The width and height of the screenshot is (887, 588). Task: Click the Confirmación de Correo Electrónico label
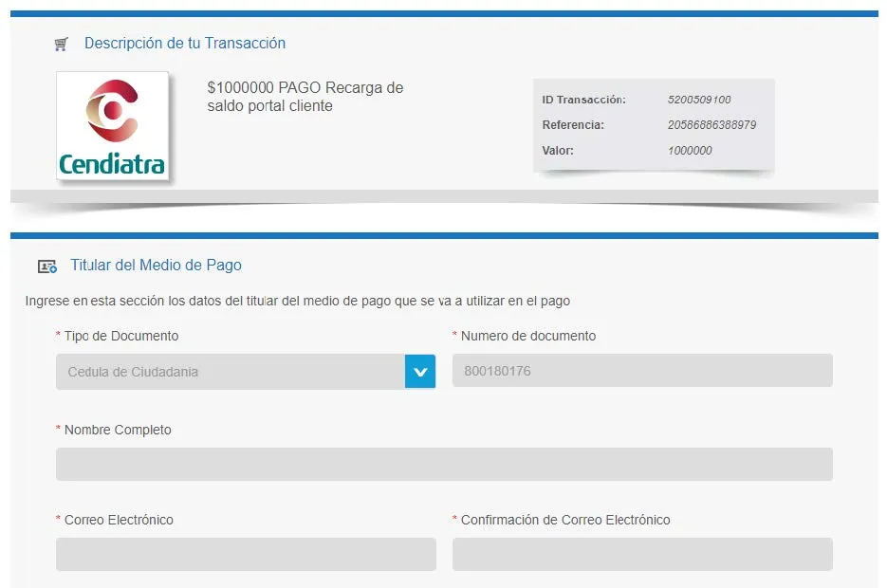point(565,520)
